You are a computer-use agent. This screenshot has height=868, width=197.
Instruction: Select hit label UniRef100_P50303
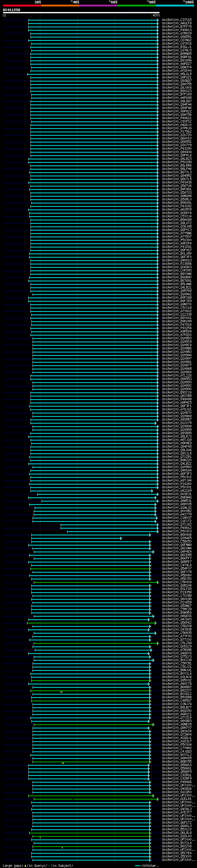click(177, 531)
